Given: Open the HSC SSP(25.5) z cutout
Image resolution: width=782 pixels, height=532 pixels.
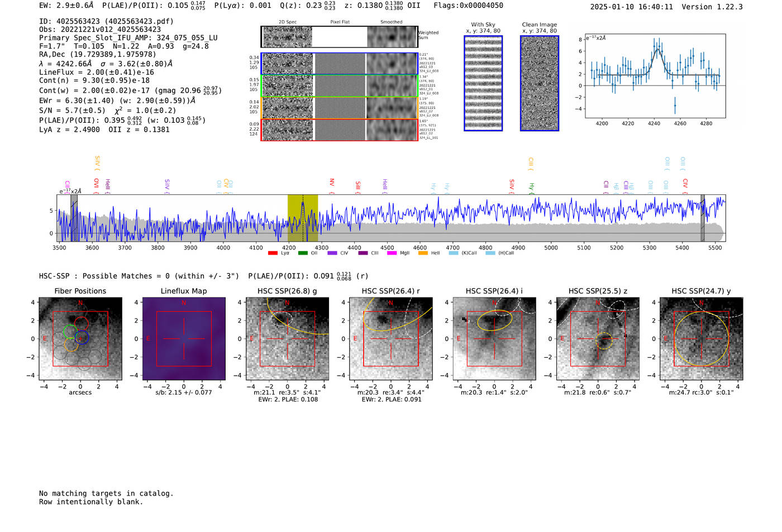Looking at the screenshot, I should [598, 339].
